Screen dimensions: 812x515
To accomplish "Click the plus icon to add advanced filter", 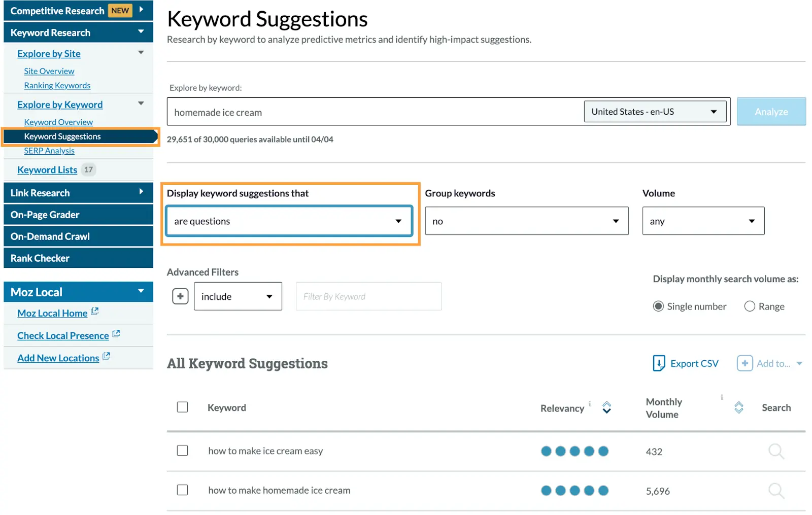I will (180, 296).
